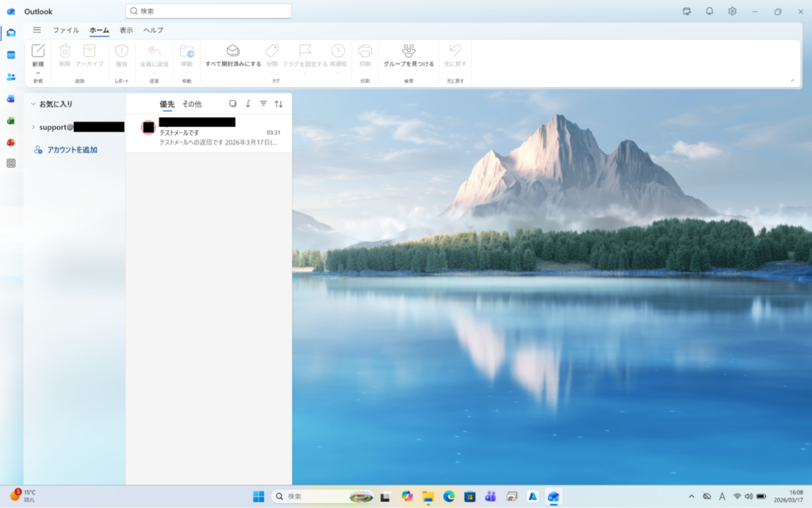Toggle the hamburger navigation pane button

(x=36, y=30)
